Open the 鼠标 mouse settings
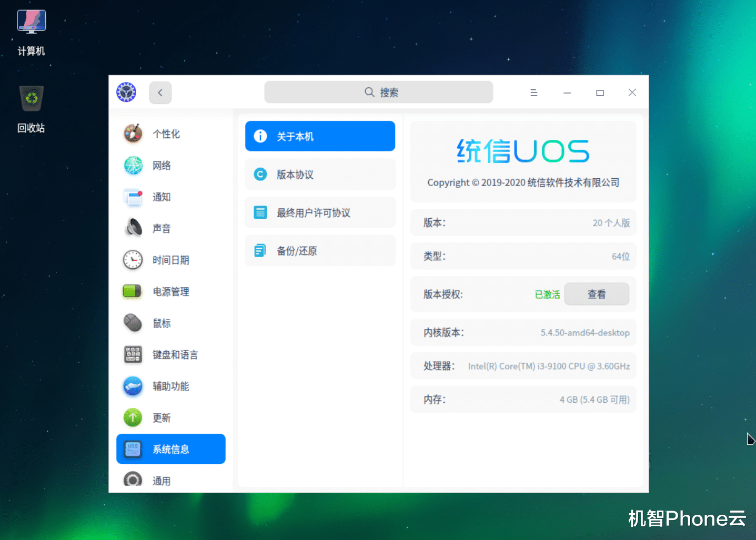The height and width of the screenshot is (540, 756). pyautogui.click(x=162, y=323)
